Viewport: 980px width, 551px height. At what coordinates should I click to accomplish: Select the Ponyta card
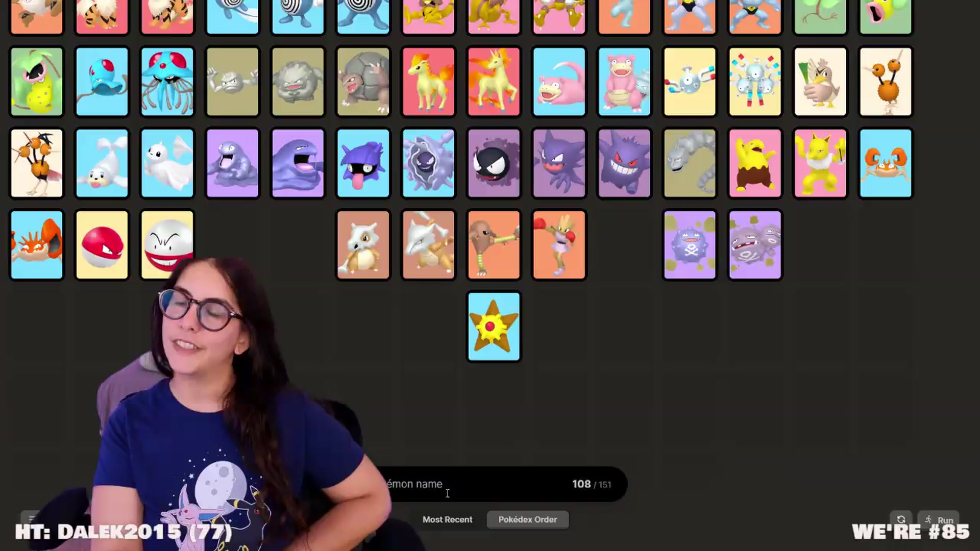coord(429,82)
